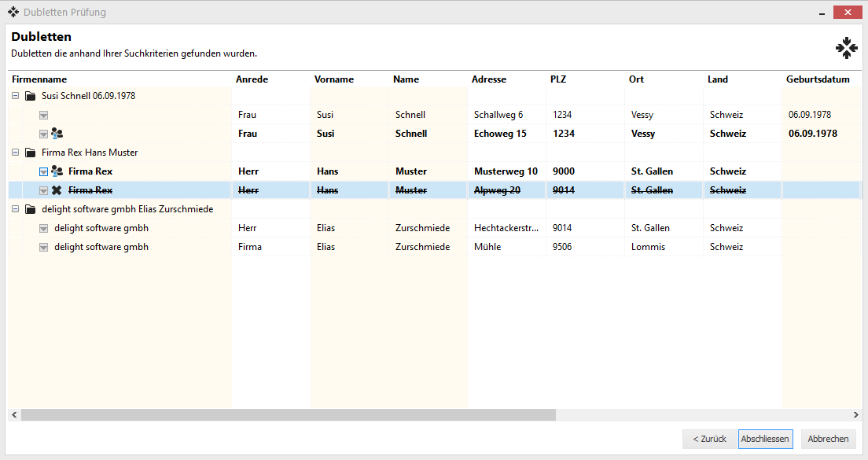This screenshot has height=460, width=868.
Task: Cancel with the Abbrechen button
Action: click(828, 439)
